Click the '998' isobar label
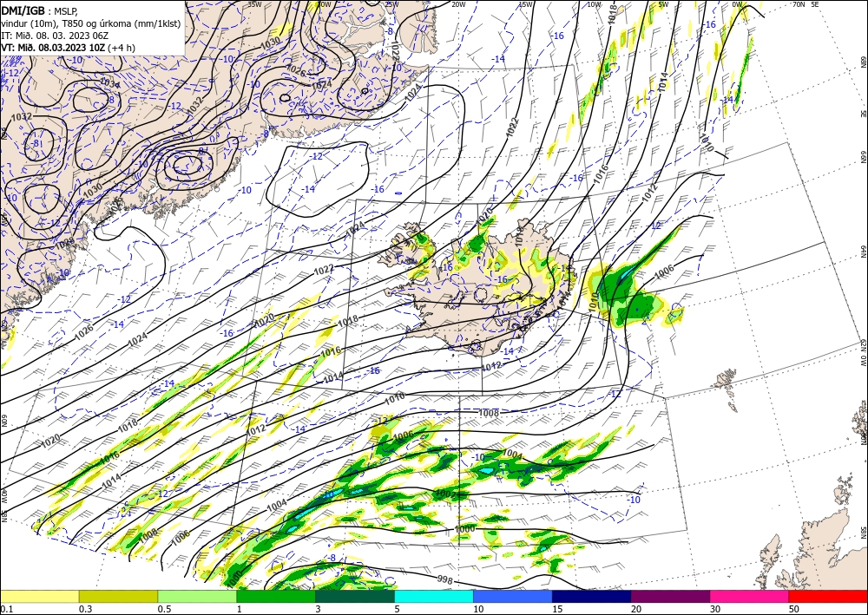Viewport: 868px width, 615px height. coord(445,579)
